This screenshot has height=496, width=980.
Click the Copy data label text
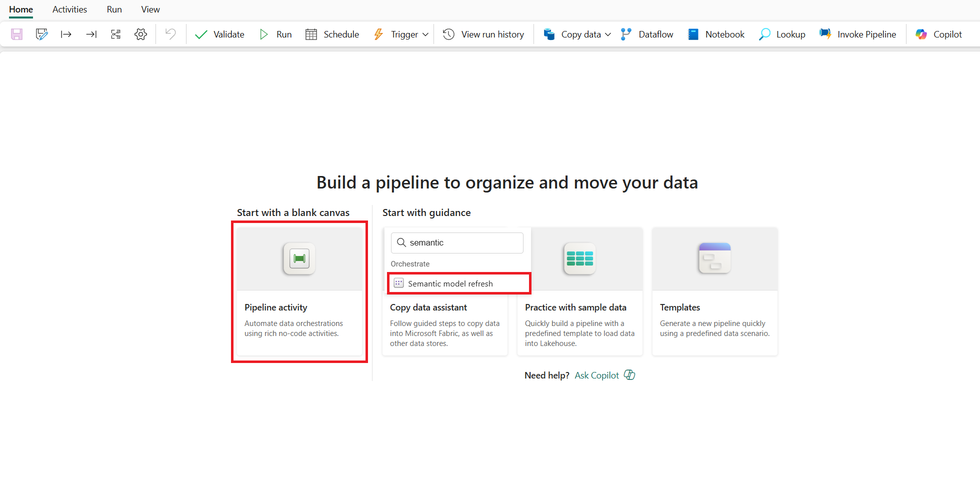[581, 34]
